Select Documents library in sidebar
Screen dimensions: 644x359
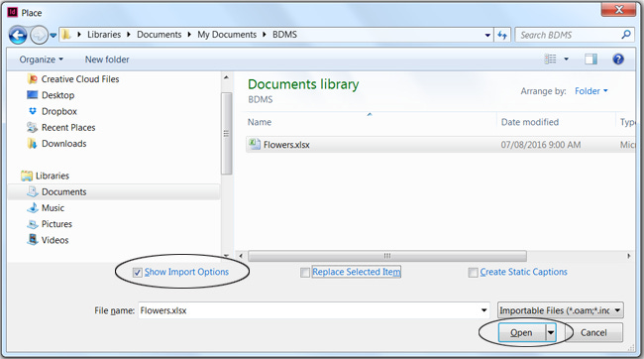[56, 192]
